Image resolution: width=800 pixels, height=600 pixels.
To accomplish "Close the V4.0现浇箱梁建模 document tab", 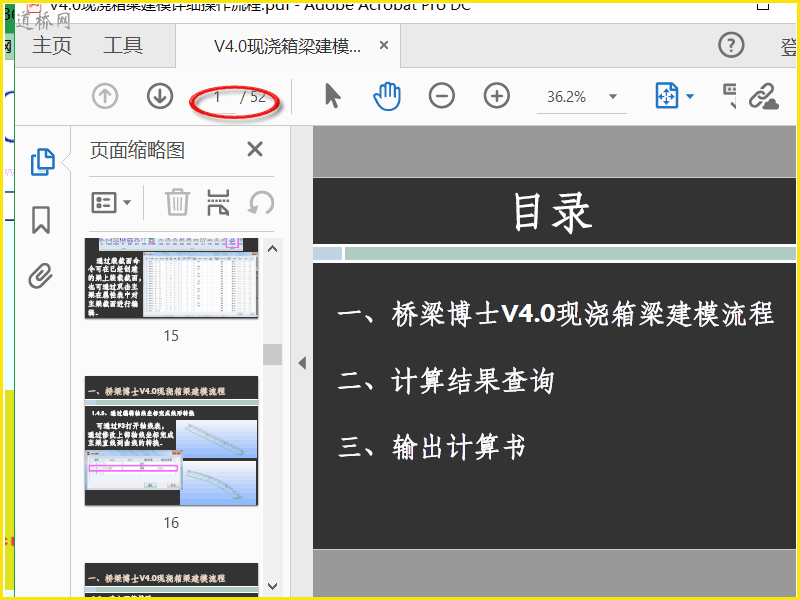I will point(384,45).
